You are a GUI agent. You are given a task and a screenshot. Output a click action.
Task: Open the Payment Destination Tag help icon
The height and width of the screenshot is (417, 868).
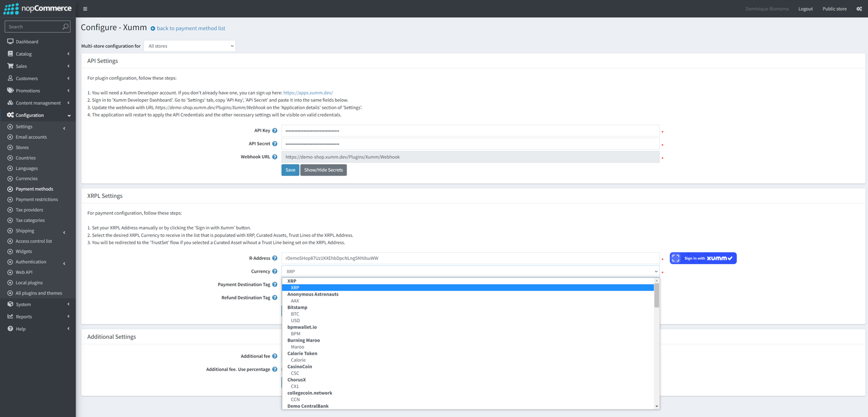pos(275,285)
